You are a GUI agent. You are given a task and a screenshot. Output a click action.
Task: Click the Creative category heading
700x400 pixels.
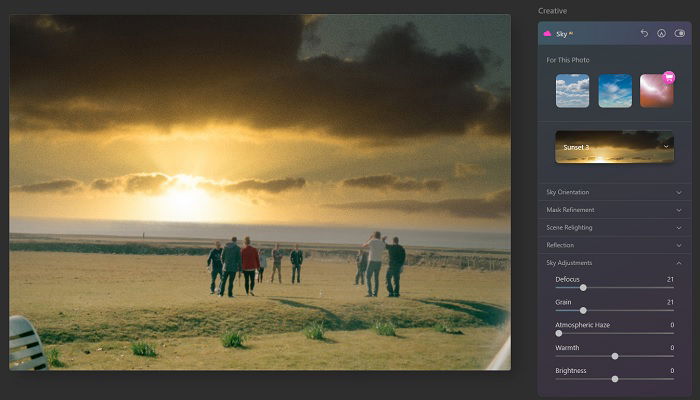(552, 10)
